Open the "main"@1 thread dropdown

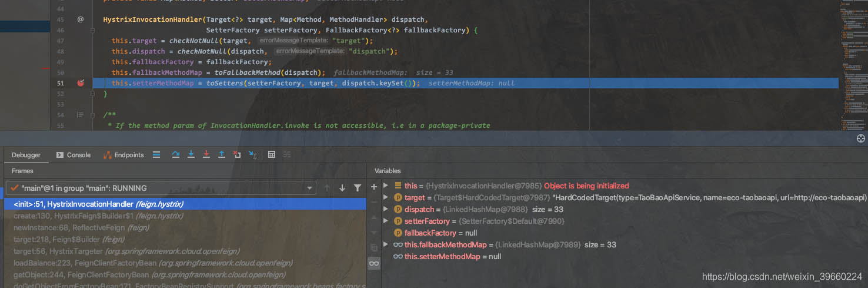click(x=310, y=188)
